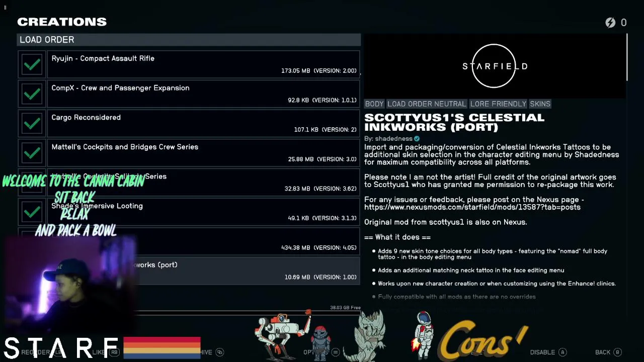Click the '107.1 KB (VERSION: 2)' value
Image resolution: width=644 pixels, height=362 pixels.
click(325, 130)
